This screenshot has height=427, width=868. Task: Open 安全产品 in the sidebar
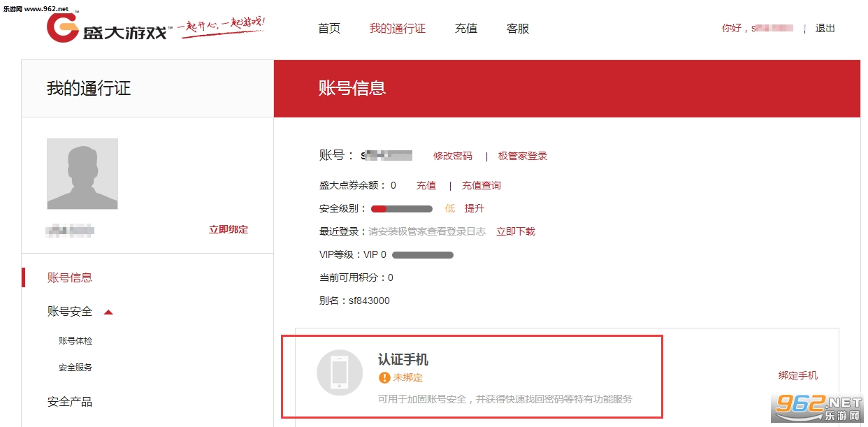click(x=70, y=402)
